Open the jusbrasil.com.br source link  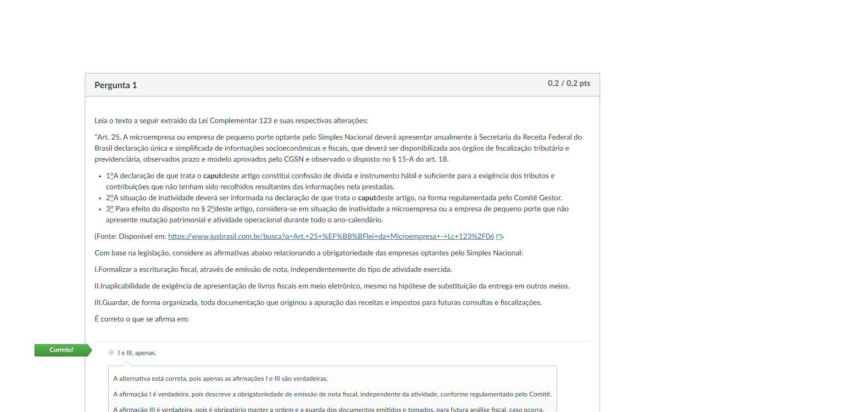coord(331,237)
